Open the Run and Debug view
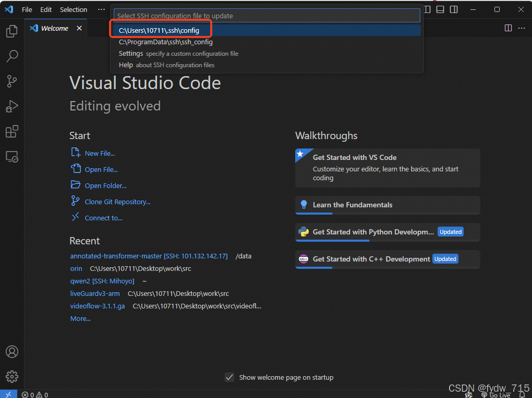Image resolution: width=532 pixels, height=398 pixels. 12,106
